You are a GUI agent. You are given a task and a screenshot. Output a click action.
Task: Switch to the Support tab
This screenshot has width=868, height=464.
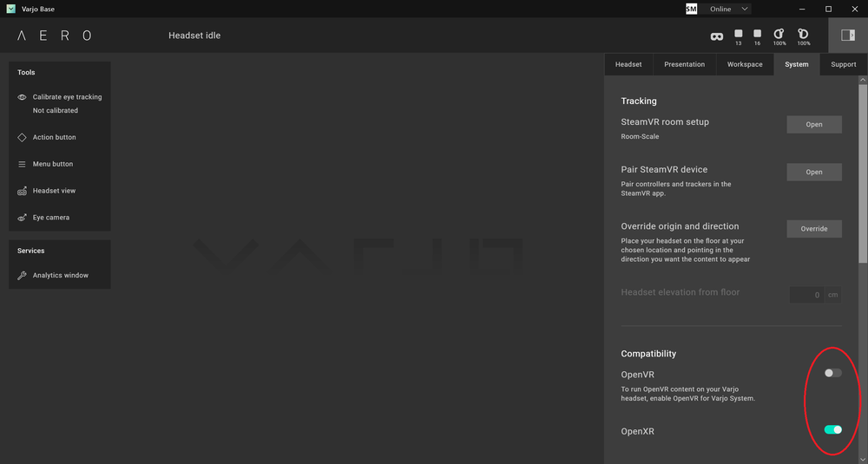coord(843,65)
